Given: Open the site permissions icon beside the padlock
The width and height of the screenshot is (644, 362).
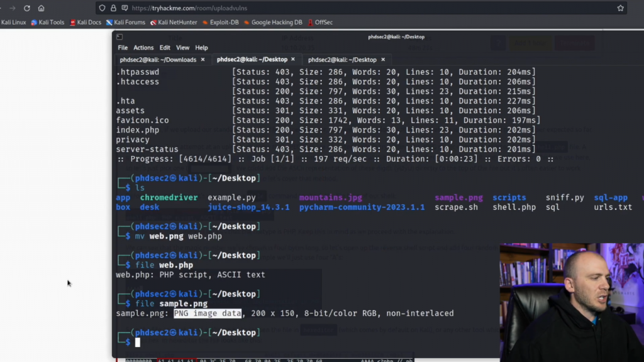Looking at the screenshot, I should coord(125,8).
